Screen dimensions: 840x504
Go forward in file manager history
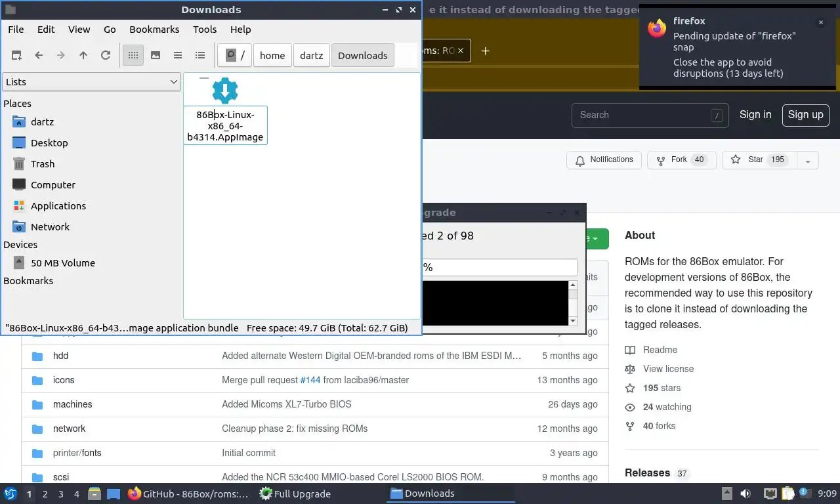pyautogui.click(x=61, y=55)
